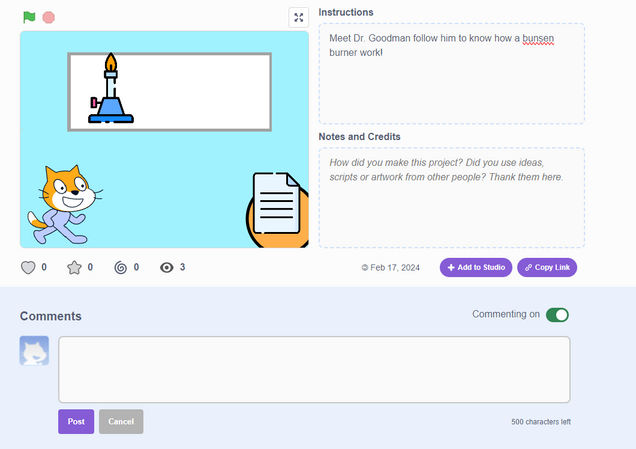Image resolution: width=636 pixels, height=449 pixels.
Task: Click the view count 3
Action: pos(182,267)
